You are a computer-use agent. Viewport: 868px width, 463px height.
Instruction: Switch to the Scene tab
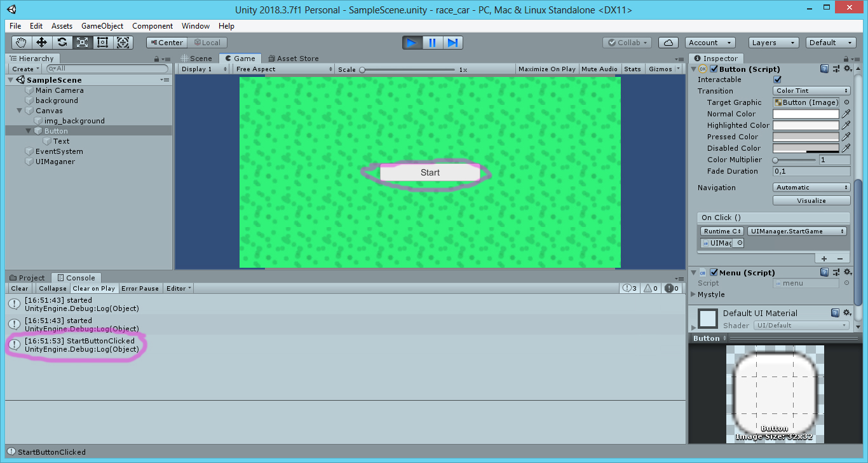196,59
